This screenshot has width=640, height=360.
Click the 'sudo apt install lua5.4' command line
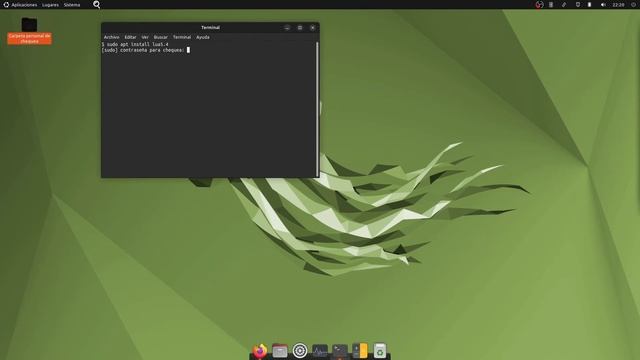tap(135, 44)
